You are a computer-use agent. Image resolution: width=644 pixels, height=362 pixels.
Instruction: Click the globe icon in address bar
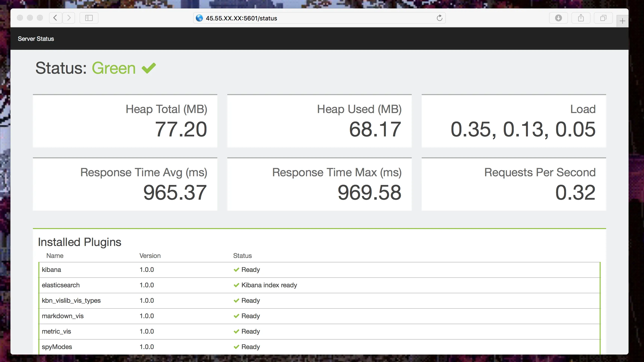click(x=199, y=18)
